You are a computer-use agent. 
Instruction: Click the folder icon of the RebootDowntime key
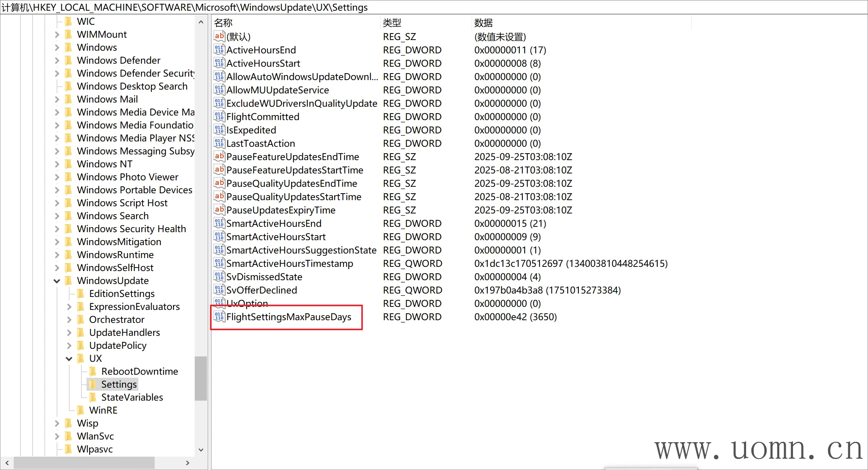(93, 371)
